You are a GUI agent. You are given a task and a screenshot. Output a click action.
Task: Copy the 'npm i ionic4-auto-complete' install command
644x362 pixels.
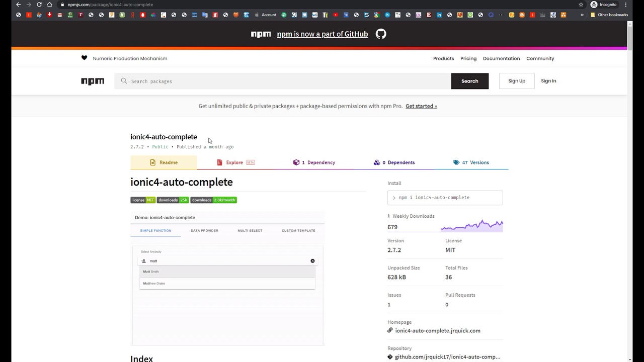click(445, 198)
